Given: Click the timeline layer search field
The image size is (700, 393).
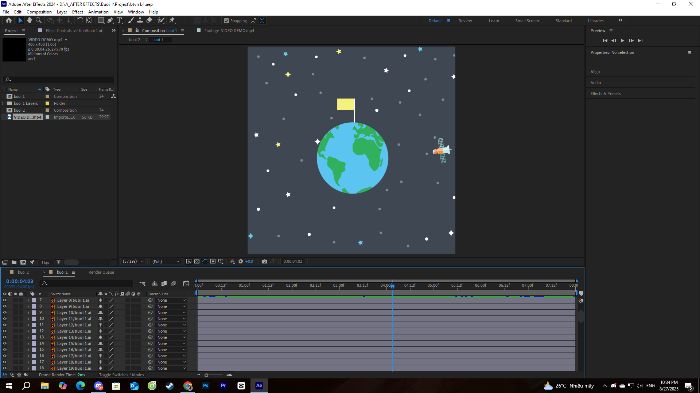Looking at the screenshot, I should coord(88,283).
